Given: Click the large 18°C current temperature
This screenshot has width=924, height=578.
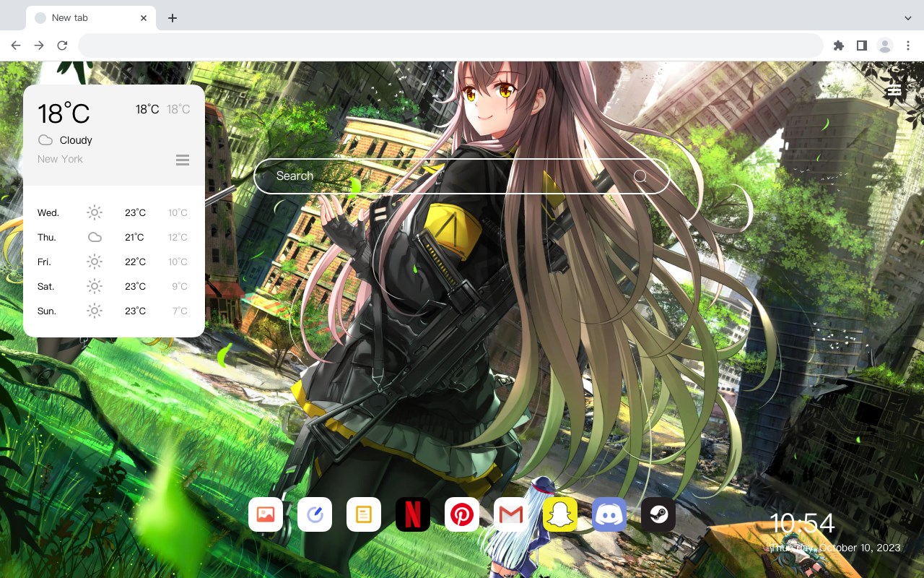Looking at the screenshot, I should [x=64, y=113].
